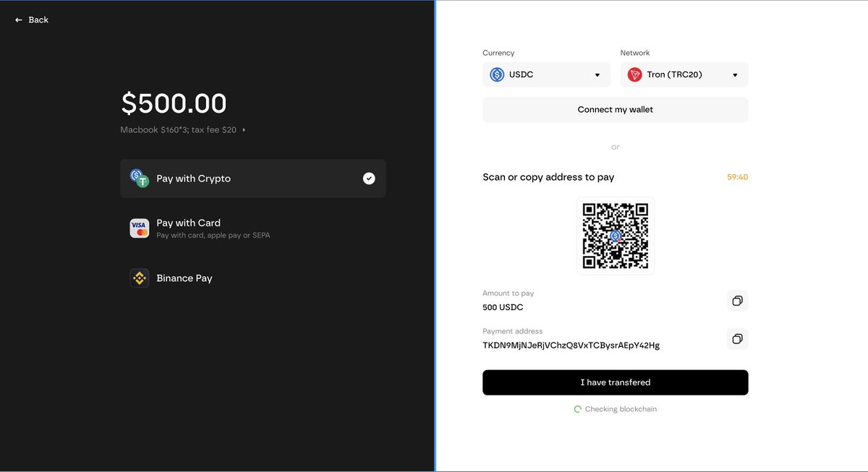868x472 pixels.
Task: Click the 'Pay with card, apple pay or SEPA' subtitle
Action: [213, 236]
